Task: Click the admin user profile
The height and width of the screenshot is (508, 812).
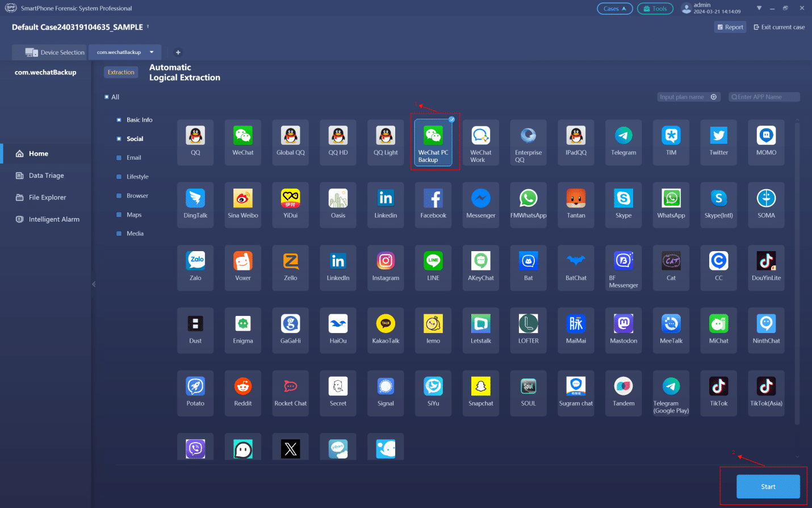Action: pos(711,8)
